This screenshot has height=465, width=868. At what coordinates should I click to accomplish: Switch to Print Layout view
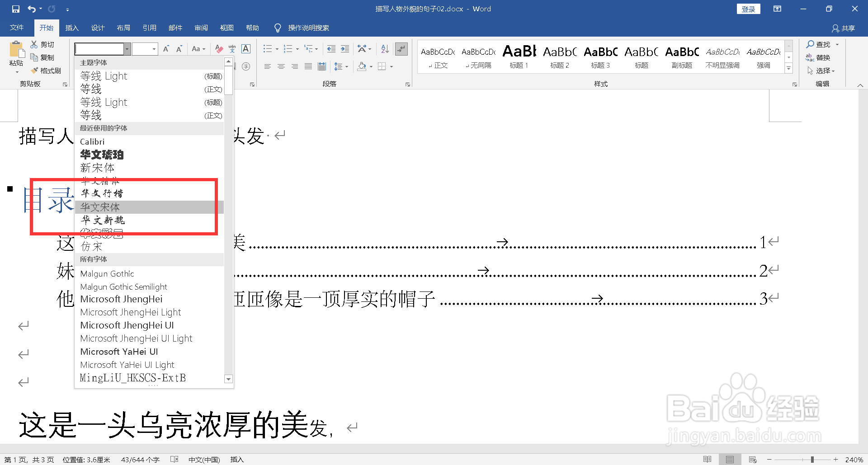(x=730, y=459)
